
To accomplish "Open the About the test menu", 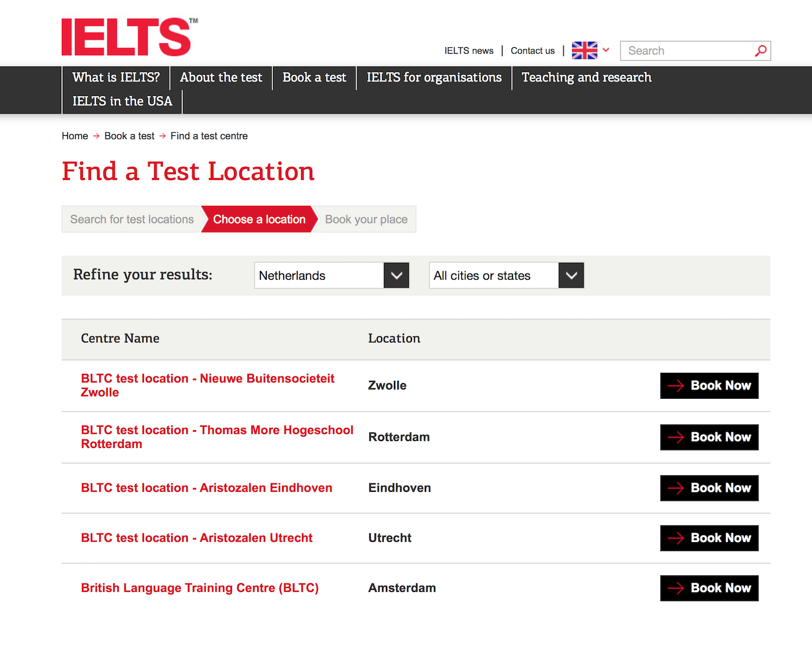I will 221,78.
